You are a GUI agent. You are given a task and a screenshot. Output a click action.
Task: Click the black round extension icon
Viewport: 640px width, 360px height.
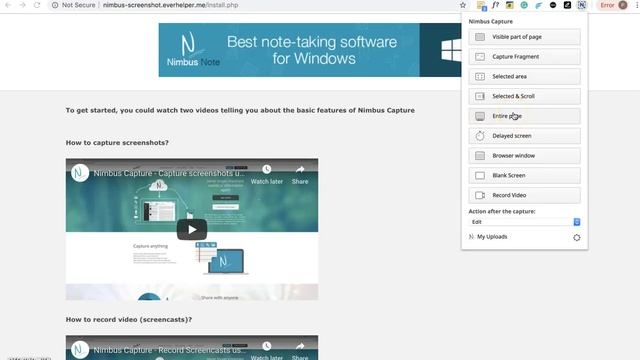coord(553,5)
